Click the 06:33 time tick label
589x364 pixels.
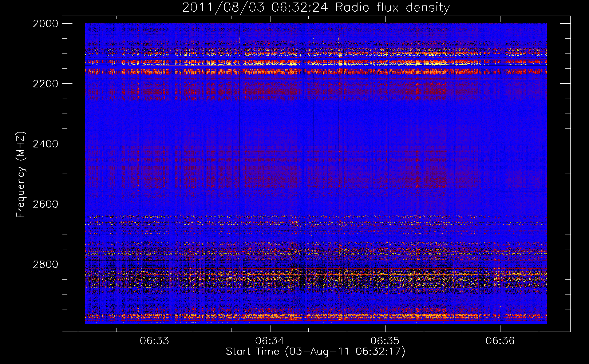pos(155,341)
